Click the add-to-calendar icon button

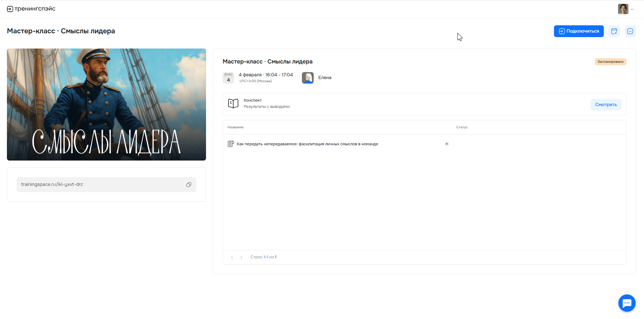coord(614,31)
